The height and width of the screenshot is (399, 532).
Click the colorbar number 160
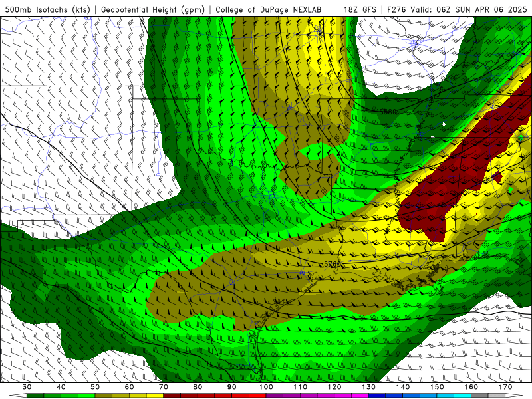click(471, 387)
